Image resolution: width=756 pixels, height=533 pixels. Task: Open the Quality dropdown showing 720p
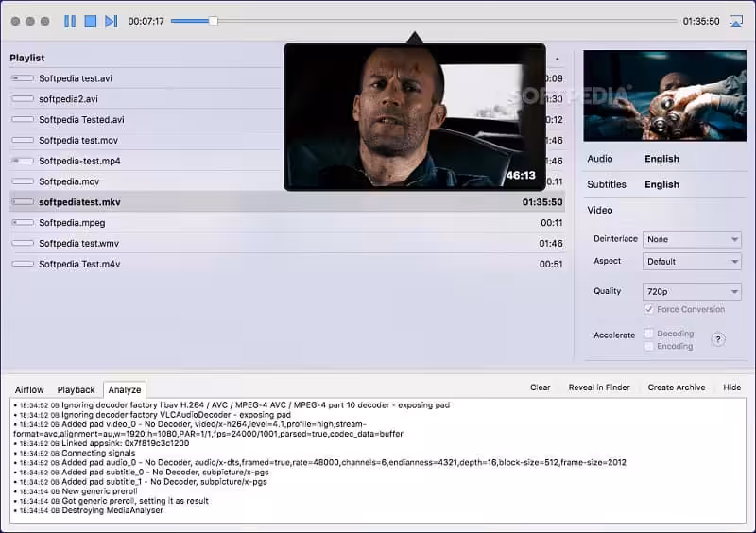point(692,291)
